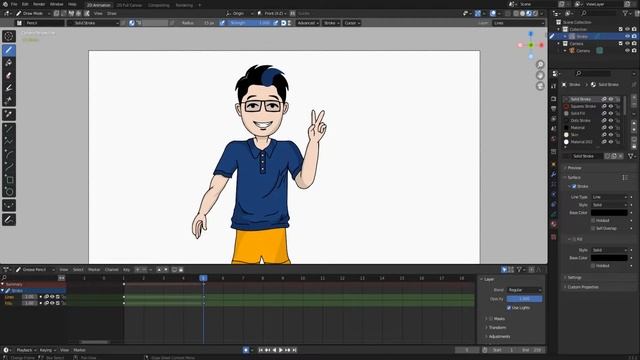Open the Keying popover
The width and height of the screenshot is (640, 360).
click(x=48, y=350)
